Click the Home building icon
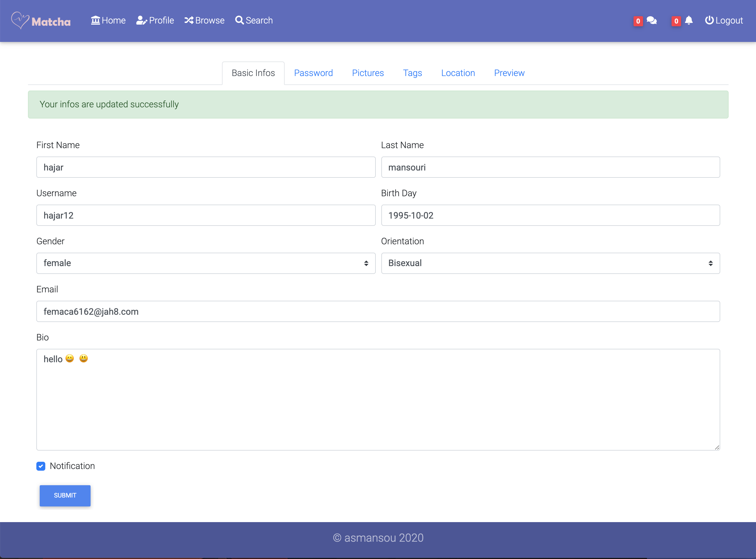 point(95,20)
